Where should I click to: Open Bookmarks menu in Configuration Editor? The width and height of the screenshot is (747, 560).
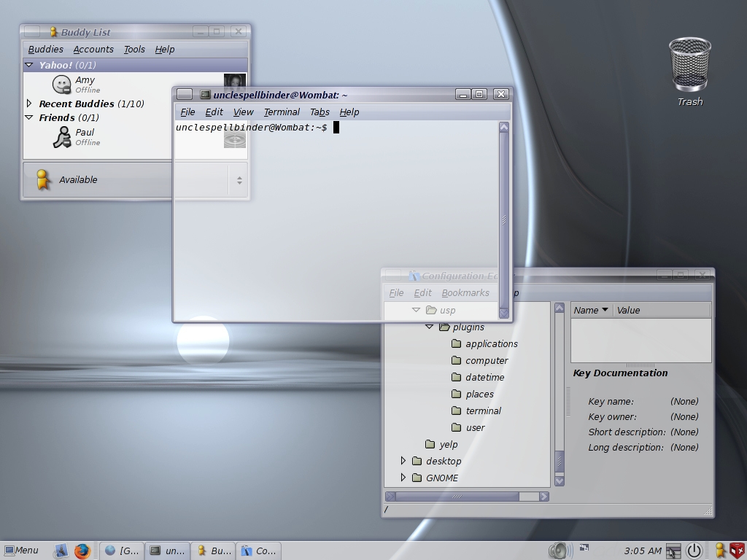465,293
